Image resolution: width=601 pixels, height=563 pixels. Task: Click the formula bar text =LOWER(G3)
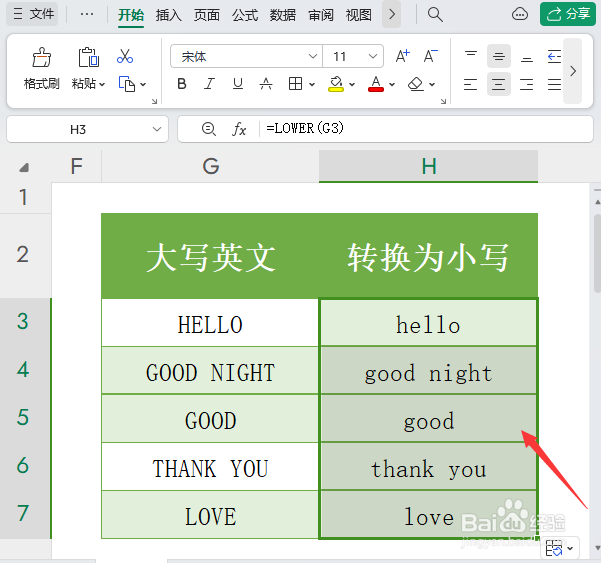click(305, 128)
